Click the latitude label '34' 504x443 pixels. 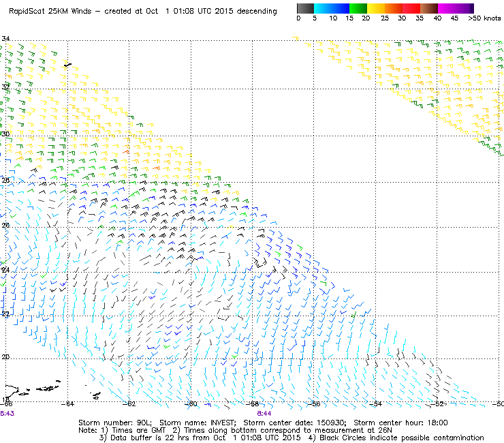click(5, 39)
